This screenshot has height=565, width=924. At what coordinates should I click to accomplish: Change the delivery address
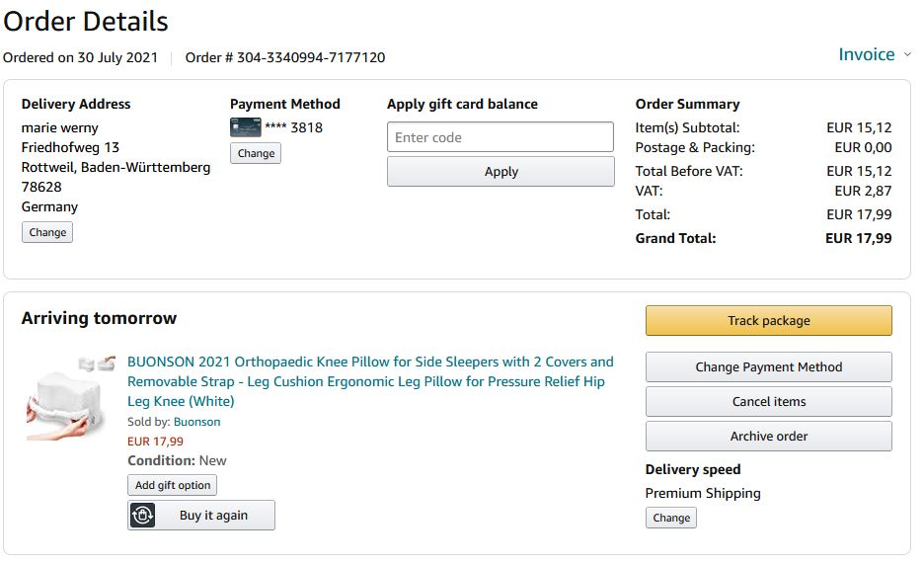click(x=47, y=232)
